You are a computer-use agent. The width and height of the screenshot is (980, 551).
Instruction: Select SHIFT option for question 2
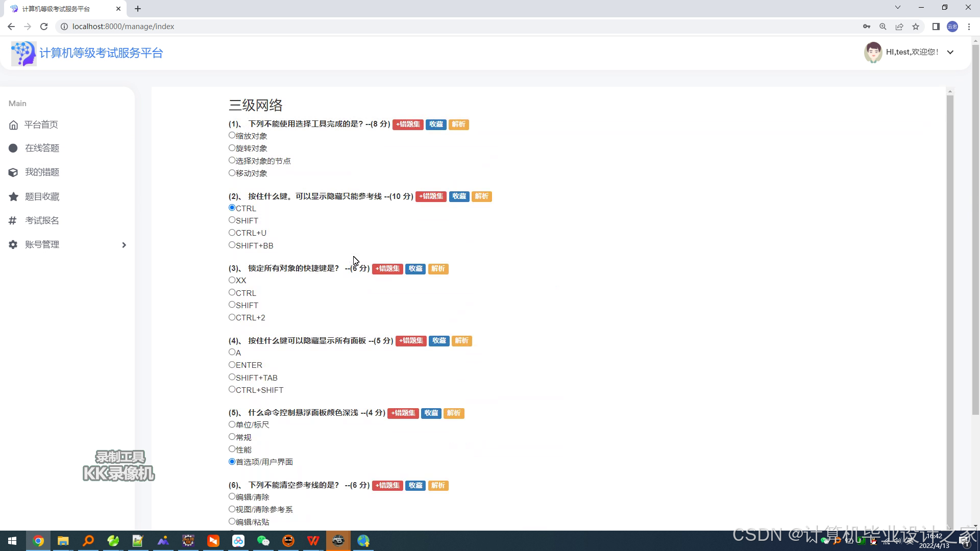tap(232, 220)
